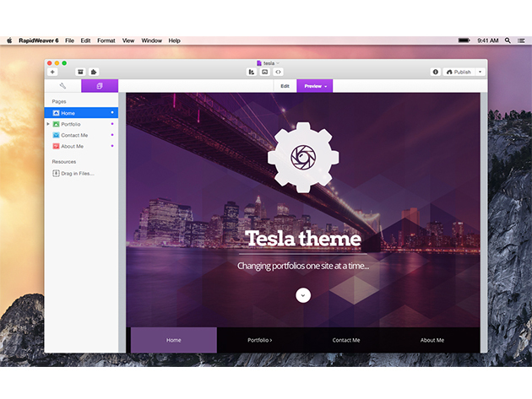Toggle About Me purple dot indicator
The height and width of the screenshot is (399, 532).
pos(112,146)
